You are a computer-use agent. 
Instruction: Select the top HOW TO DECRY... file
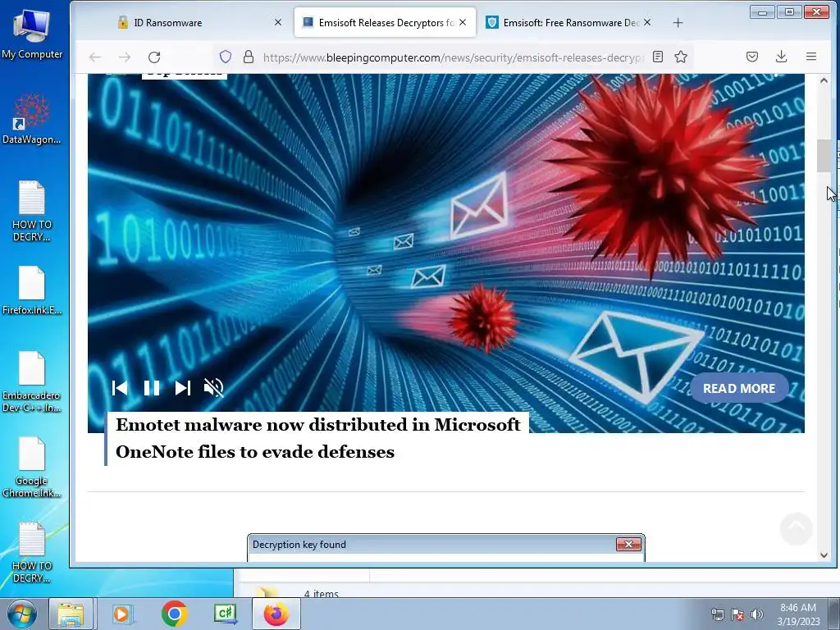[x=32, y=211]
